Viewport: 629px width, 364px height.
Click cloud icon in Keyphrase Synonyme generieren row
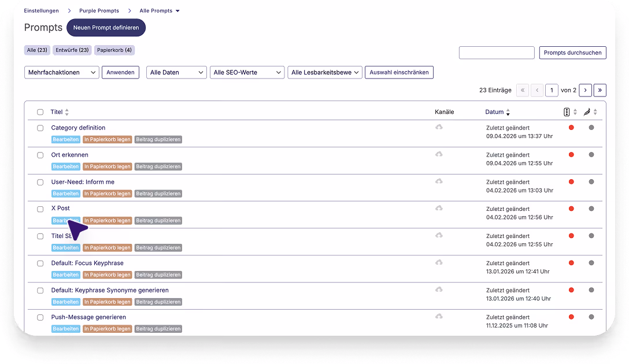pos(439,289)
